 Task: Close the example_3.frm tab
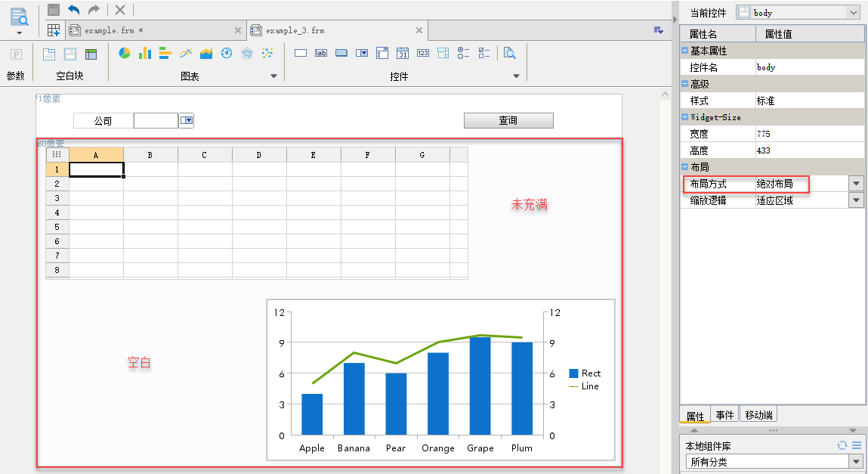(x=419, y=30)
